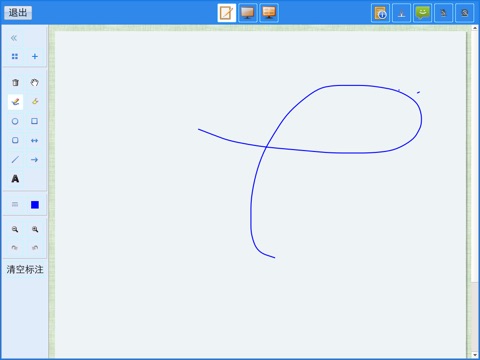Open the blue color swatch
The width and height of the screenshot is (480, 360).
(35, 205)
